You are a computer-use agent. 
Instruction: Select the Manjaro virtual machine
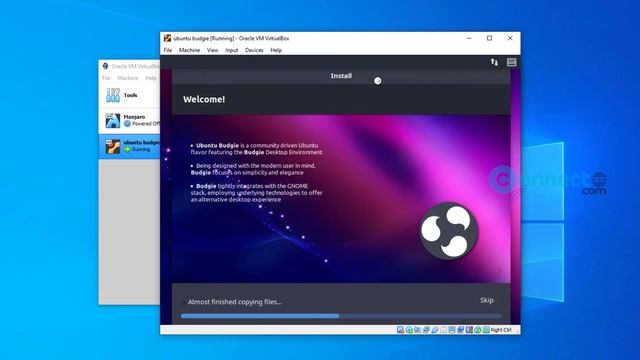(x=129, y=121)
